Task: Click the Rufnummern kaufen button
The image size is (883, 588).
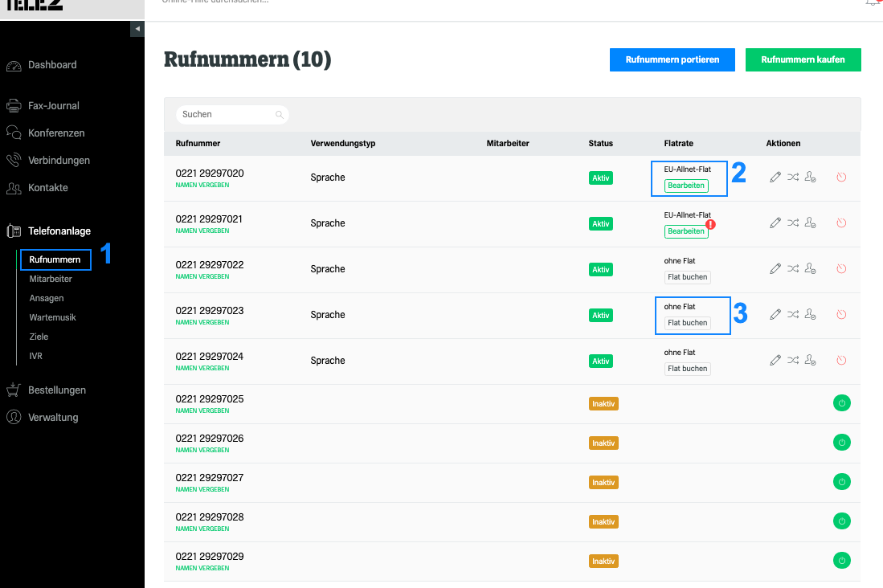Action: pos(803,59)
